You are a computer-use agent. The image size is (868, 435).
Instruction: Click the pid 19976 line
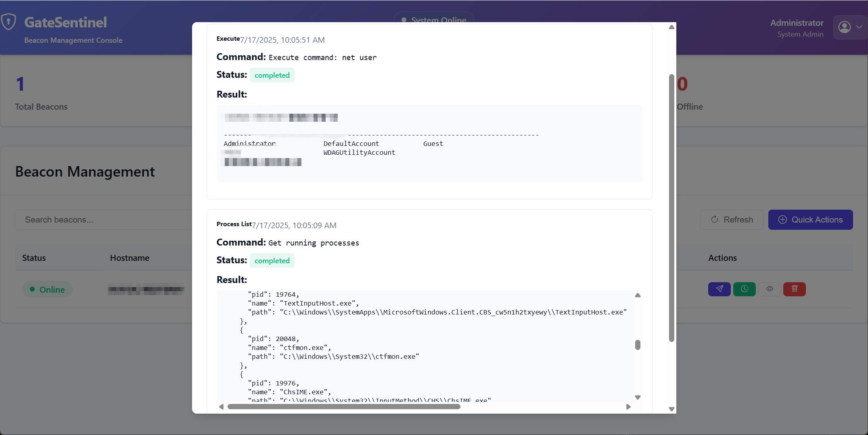click(273, 383)
